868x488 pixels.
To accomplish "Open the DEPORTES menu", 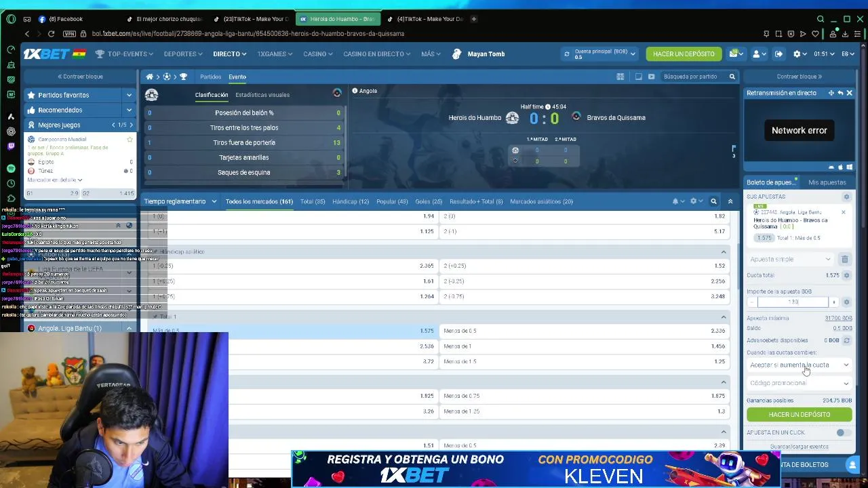I will pyautogui.click(x=183, y=54).
